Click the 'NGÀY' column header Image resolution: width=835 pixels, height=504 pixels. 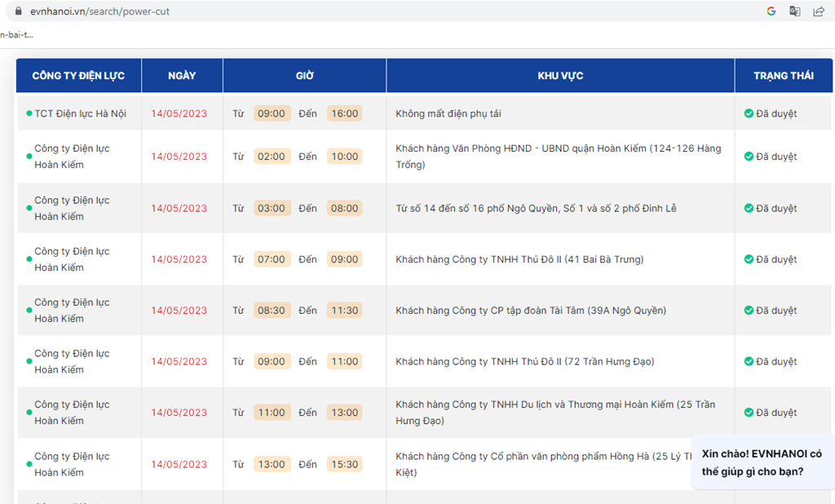coord(182,76)
